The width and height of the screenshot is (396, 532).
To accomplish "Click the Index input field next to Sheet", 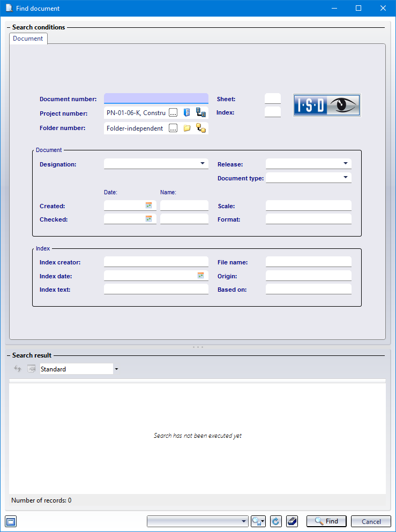I will pos(273,112).
